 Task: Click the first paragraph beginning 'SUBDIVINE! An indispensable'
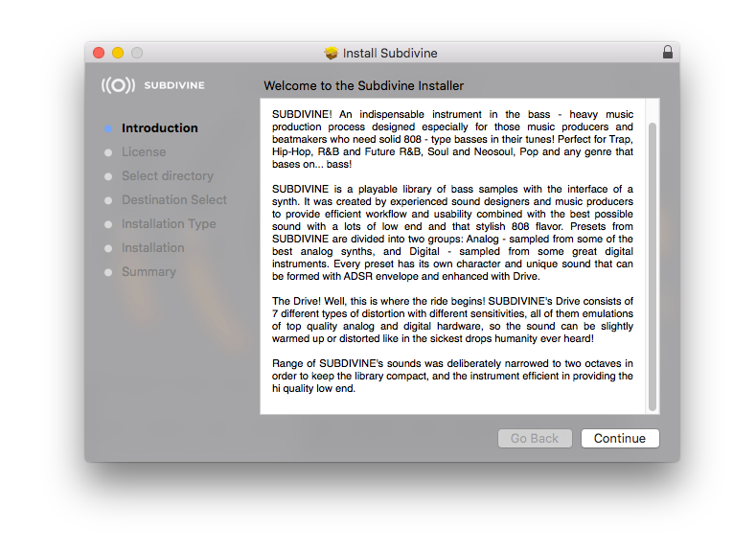point(452,139)
